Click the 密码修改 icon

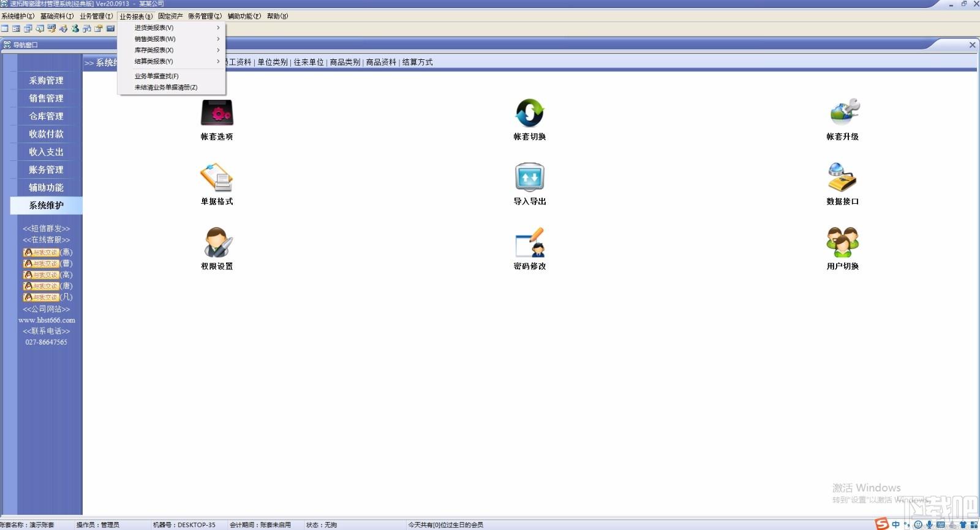(529, 243)
